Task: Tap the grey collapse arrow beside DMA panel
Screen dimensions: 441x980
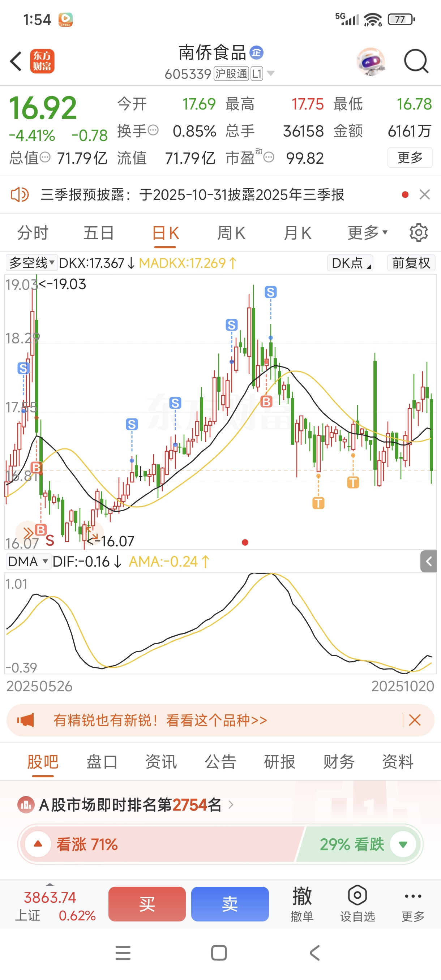Action: (x=428, y=562)
